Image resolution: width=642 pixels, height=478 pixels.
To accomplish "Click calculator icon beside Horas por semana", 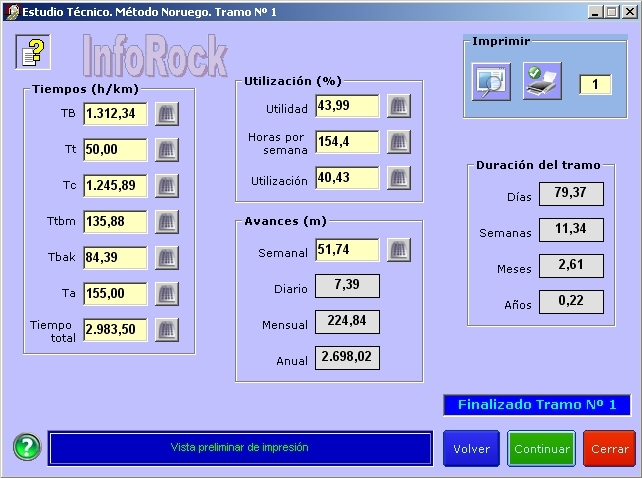I will pos(399,142).
